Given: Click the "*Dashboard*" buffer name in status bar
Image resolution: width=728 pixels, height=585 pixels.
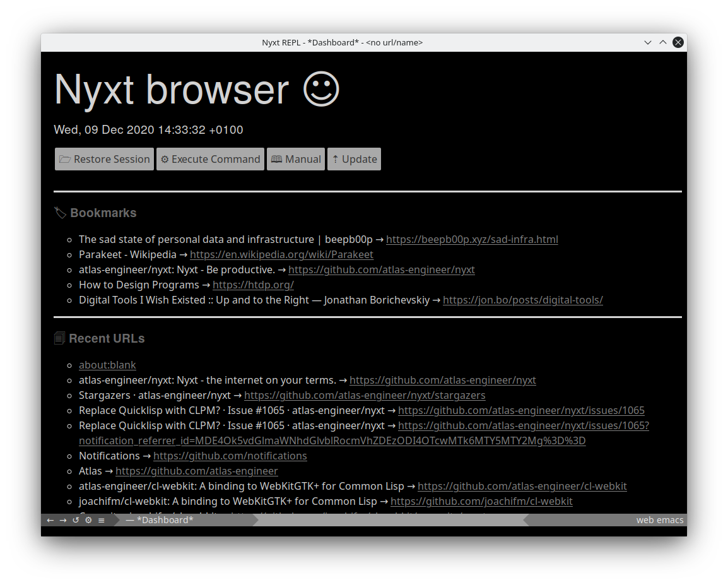Looking at the screenshot, I should 165,520.
